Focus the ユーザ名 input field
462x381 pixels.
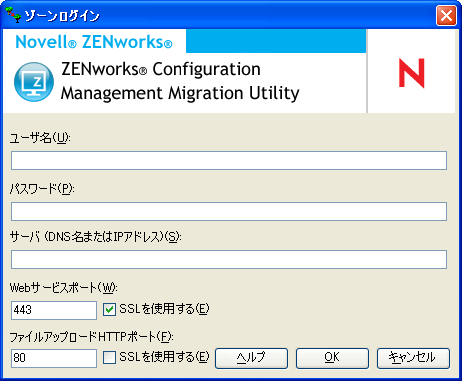pos(229,161)
